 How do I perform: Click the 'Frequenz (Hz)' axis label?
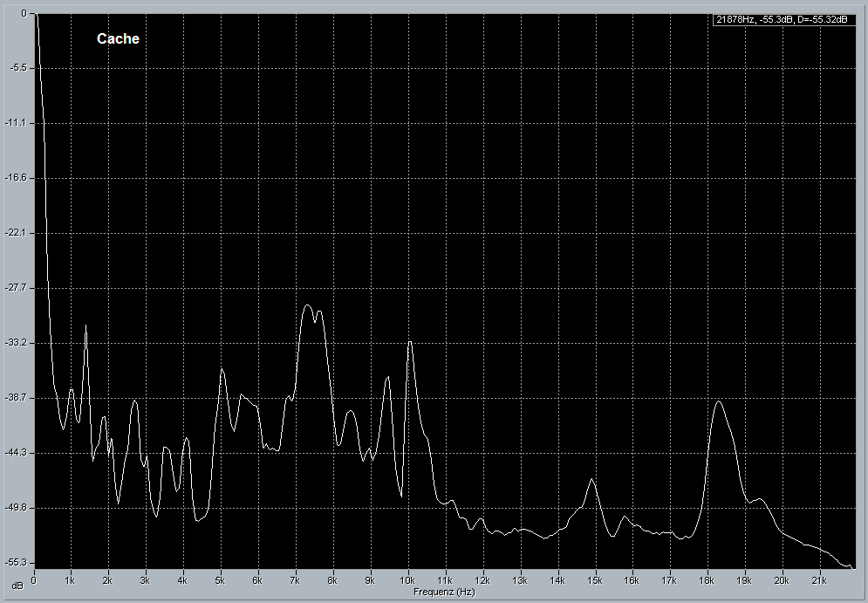(x=444, y=592)
